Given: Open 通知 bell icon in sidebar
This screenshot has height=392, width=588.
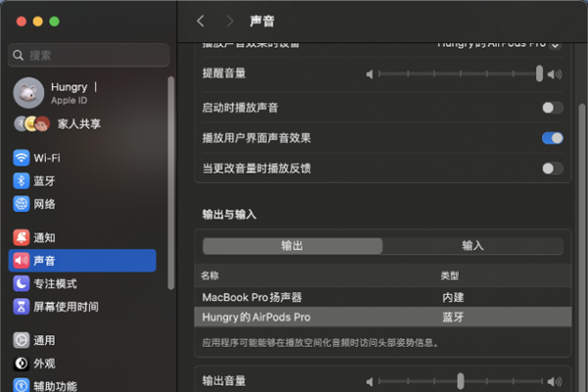Looking at the screenshot, I should point(22,237).
